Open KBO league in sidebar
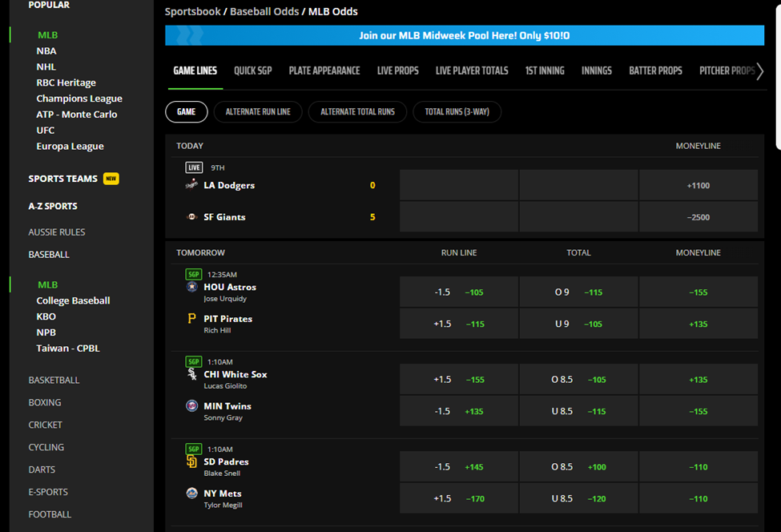The width and height of the screenshot is (781, 532). point(46,316)
